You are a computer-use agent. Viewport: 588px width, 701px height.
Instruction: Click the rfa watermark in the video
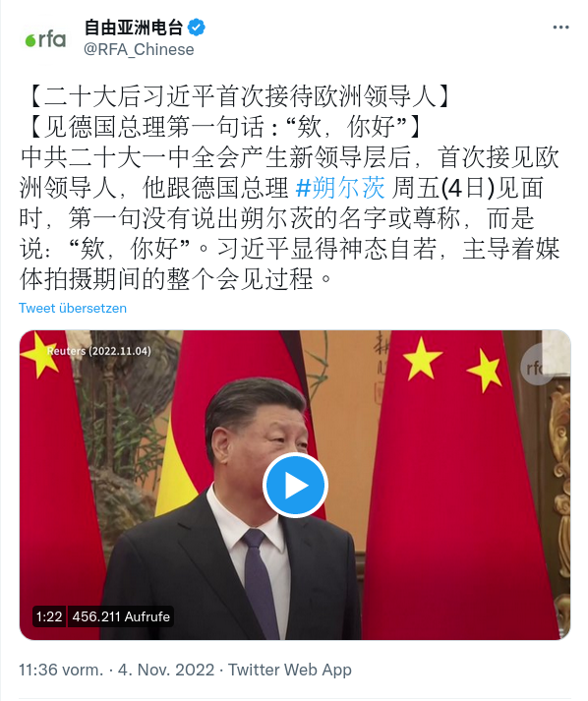(x=537, y=366)
